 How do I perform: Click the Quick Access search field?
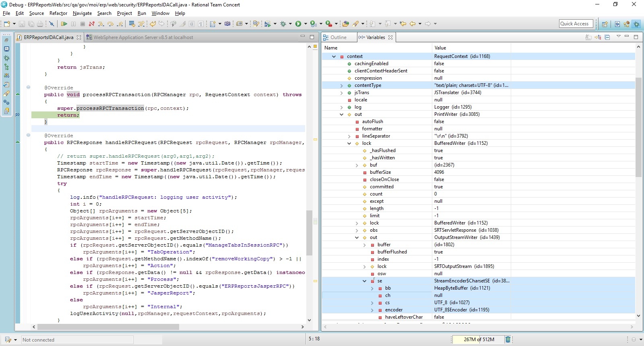[576, 24]
